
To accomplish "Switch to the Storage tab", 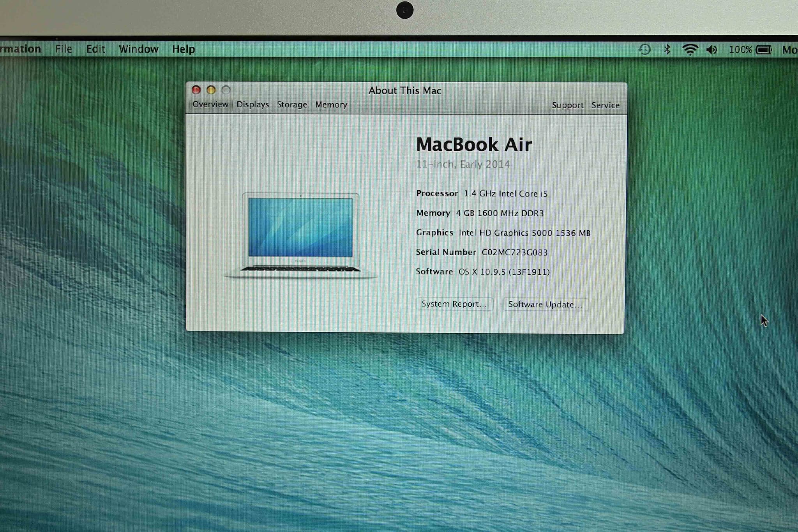I will (292, 105).
